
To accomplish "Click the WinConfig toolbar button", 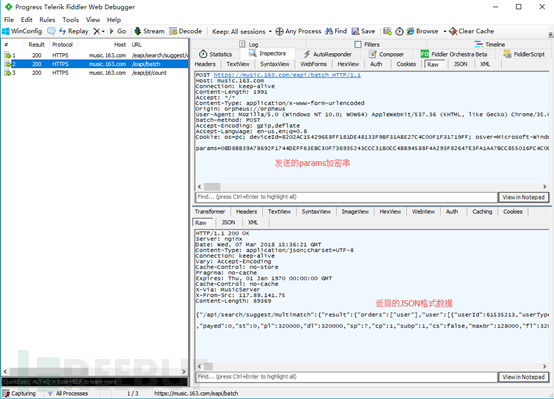I will 22,31.
